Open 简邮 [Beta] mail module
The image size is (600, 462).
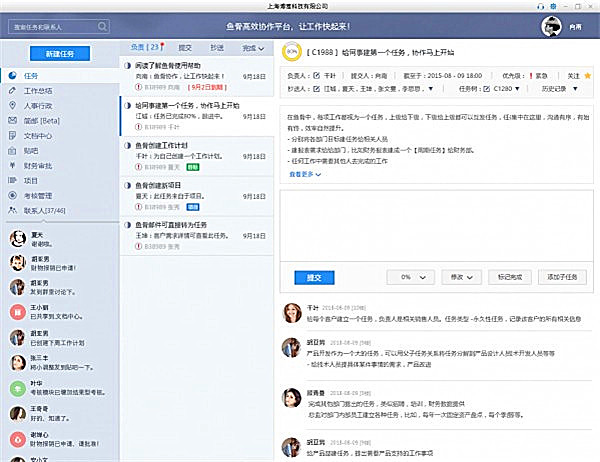40,120
